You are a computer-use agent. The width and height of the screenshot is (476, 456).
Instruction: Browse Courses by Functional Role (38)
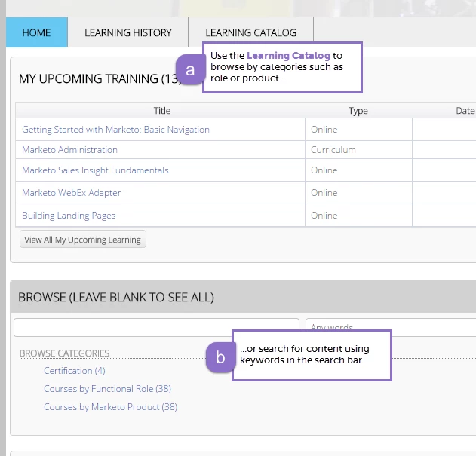107,389
